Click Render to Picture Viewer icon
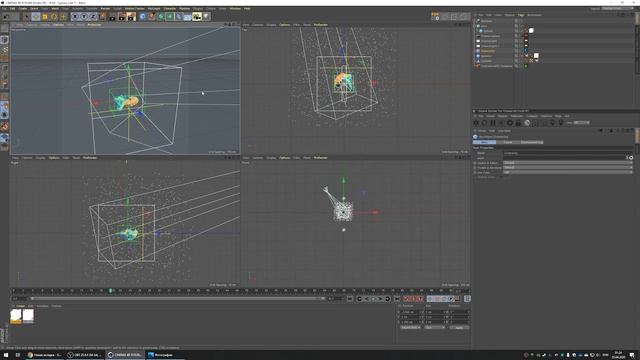Screen dimensions: 640x360 click(x=122, y=17)
